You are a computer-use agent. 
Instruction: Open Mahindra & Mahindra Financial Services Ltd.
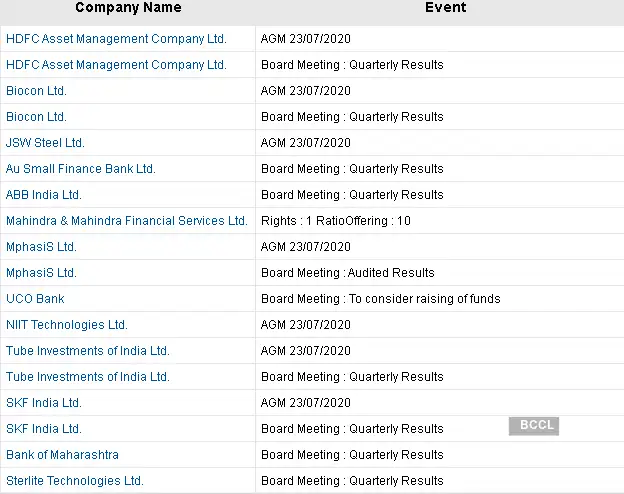(x=126, y=221)
